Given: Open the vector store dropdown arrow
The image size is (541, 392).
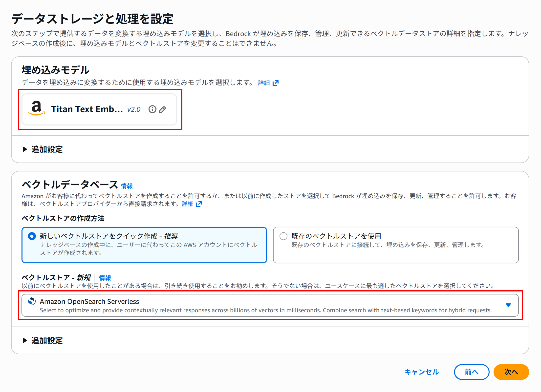Looking at the screenshot, I should [x=508, y=305].
